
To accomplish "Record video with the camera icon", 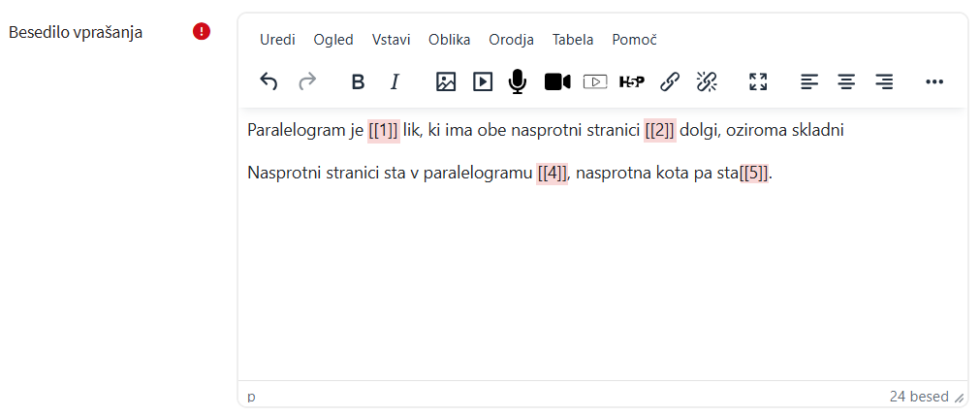I will point(557,82).
